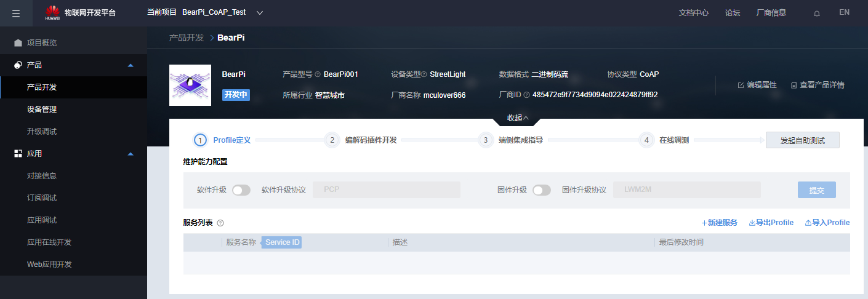Click BearPi breadcrumb title
Image resolution: width=868 pixels, height=299 pixels.
point(231,38)
